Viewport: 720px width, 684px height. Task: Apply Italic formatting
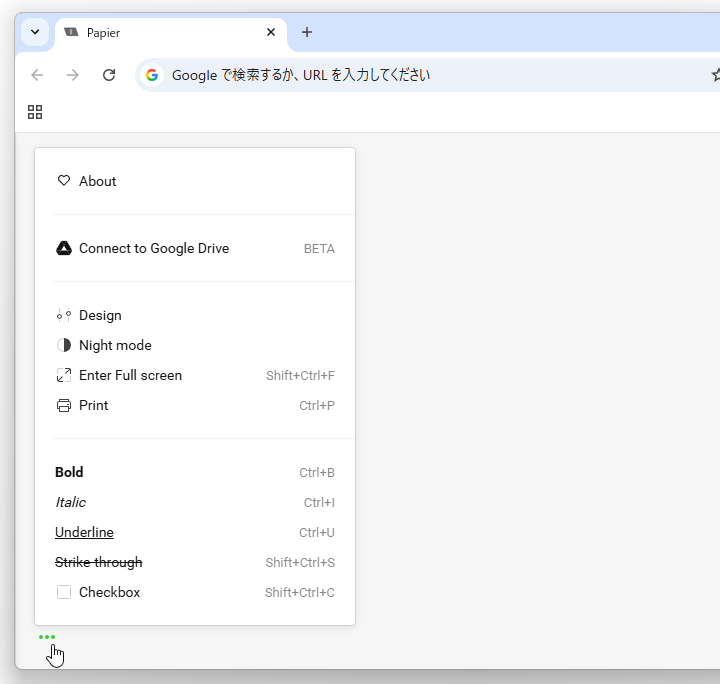(70, 502)
